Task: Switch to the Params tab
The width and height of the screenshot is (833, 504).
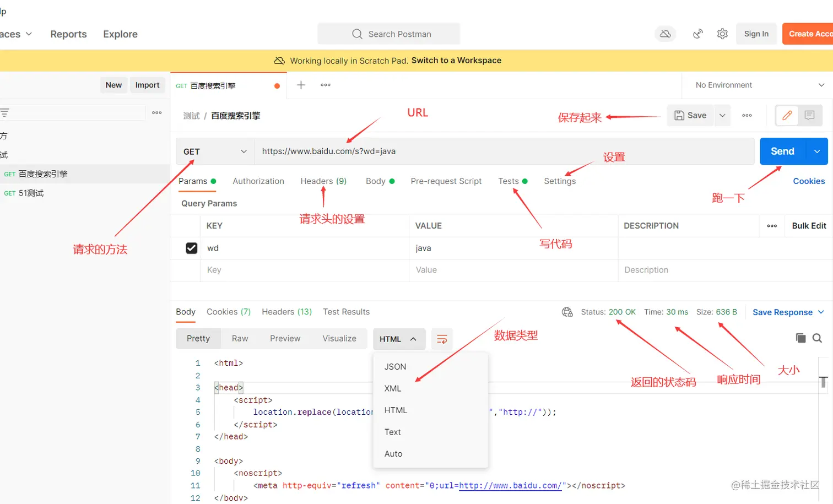Action: 197,181
